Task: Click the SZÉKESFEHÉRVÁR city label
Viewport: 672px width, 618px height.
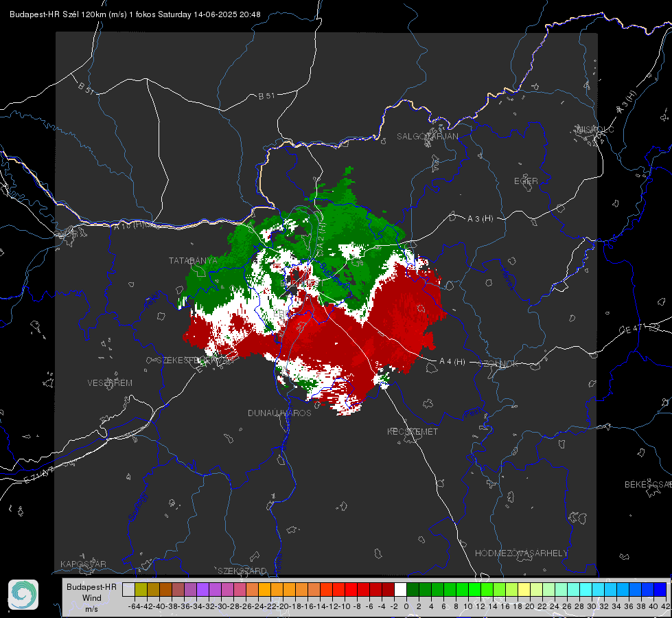Action: tap(194, 360)
